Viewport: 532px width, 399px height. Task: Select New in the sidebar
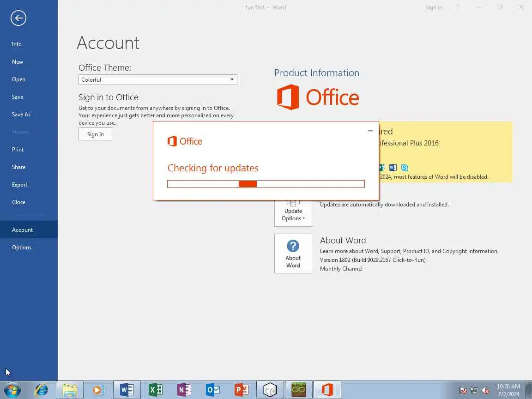click(x=17, y=62)
